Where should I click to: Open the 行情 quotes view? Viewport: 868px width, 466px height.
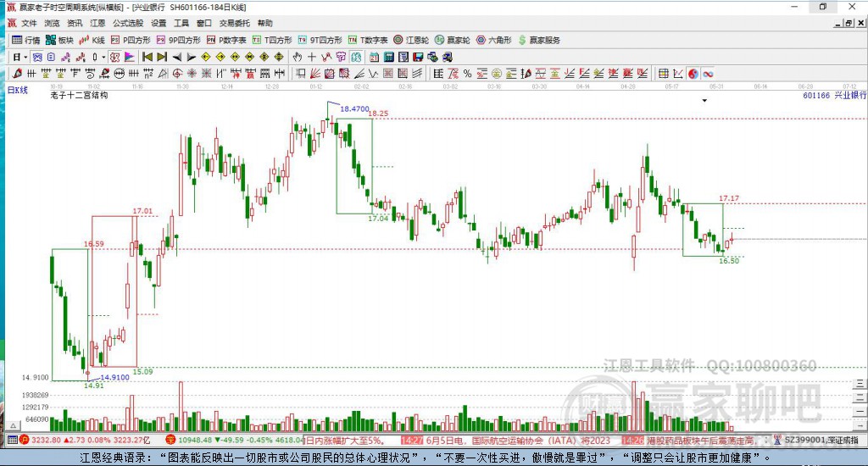pos(26,40)
